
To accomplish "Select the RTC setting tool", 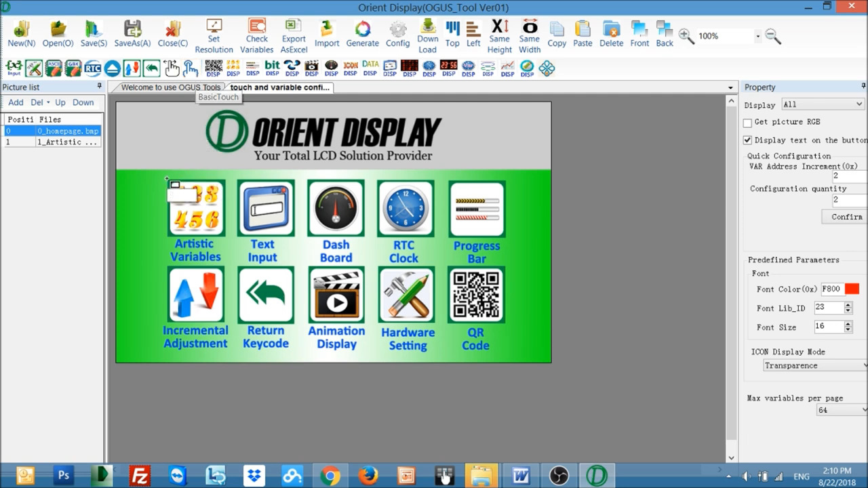I will point(93,68).
